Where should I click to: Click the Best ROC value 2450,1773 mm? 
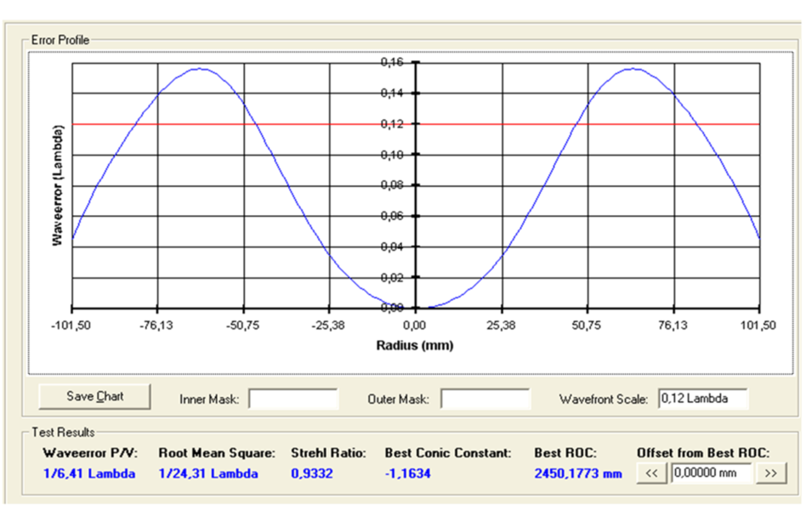click(x=577, y=473)
